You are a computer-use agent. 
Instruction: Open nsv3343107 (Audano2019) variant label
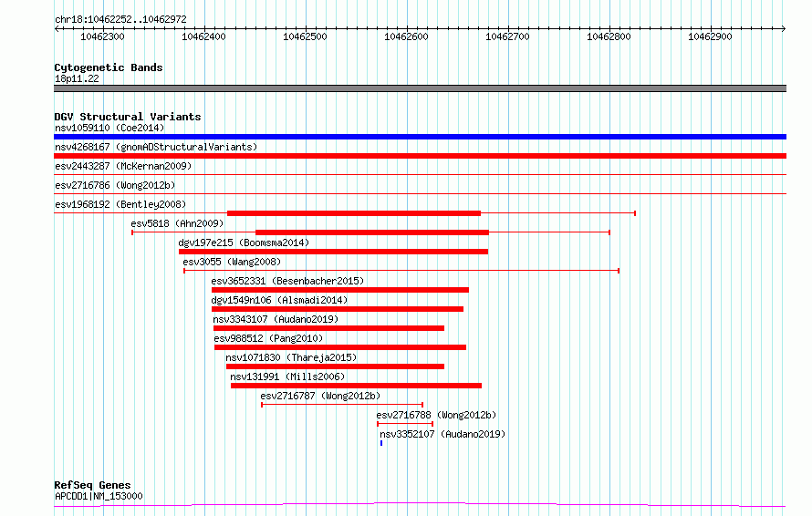pyautogui.click(x=276, y=319)
